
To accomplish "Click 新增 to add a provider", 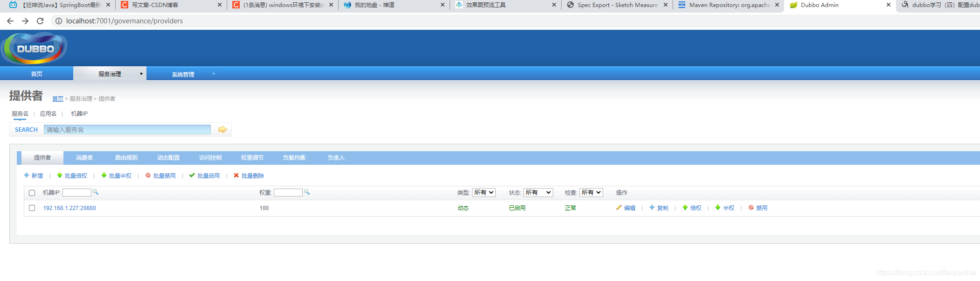I will 34,176.
